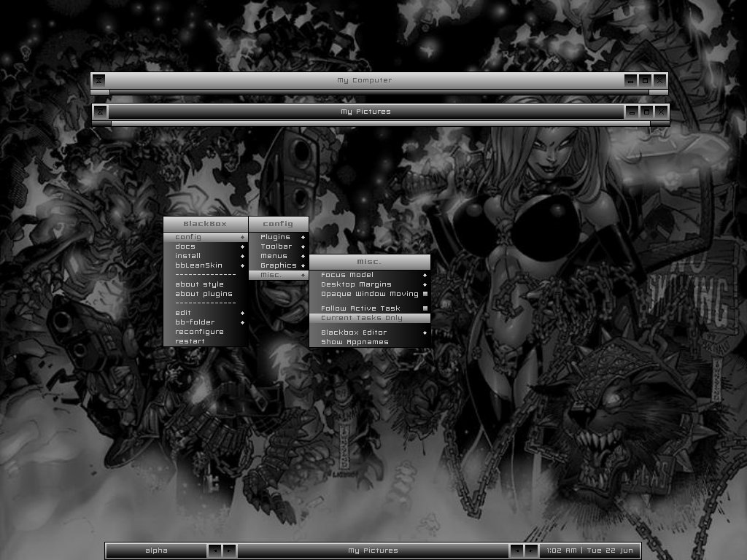Switch to the previous workspace, arrow after alpha
The height and width of the screenshot is (560, 747).
(214, 551)
